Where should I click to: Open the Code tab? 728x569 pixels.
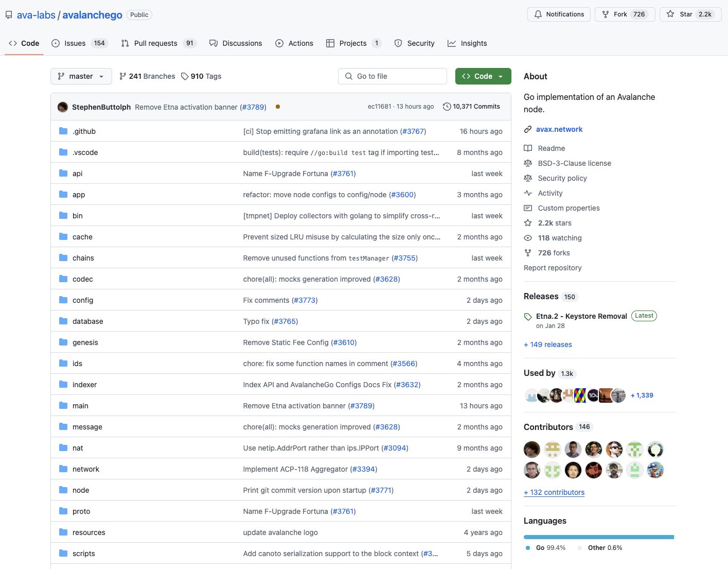pyautogui.click(x=24, y=43)
